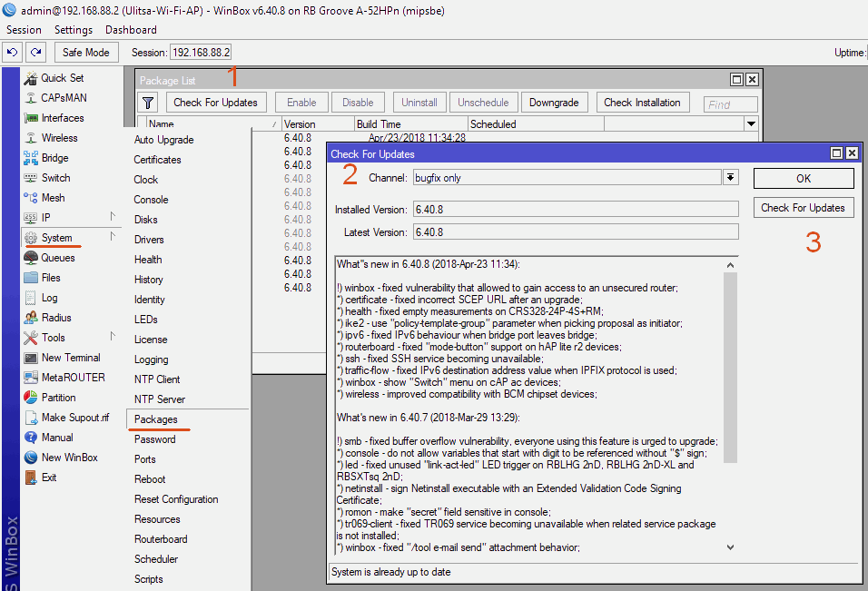Select Bridge in the left sidebar
The height and width of the screenshot is (591, 868).
[x=54, y=158]
